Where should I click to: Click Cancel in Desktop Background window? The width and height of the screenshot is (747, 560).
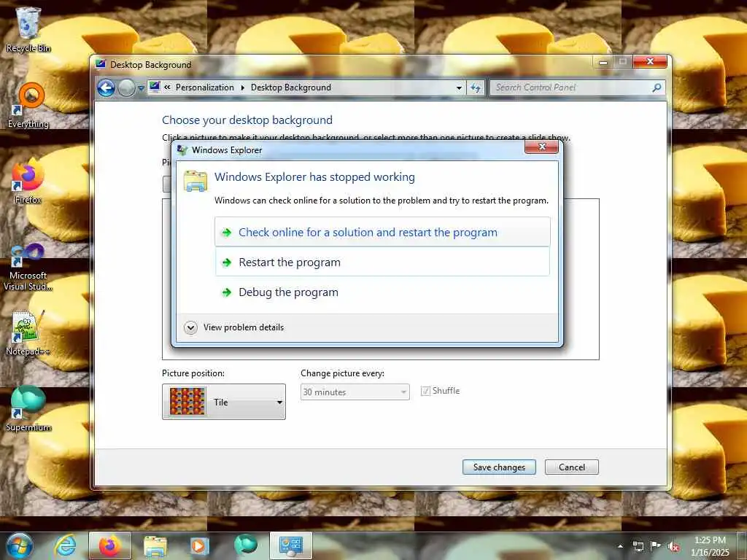pyautogui.click(x=572, y=467)
